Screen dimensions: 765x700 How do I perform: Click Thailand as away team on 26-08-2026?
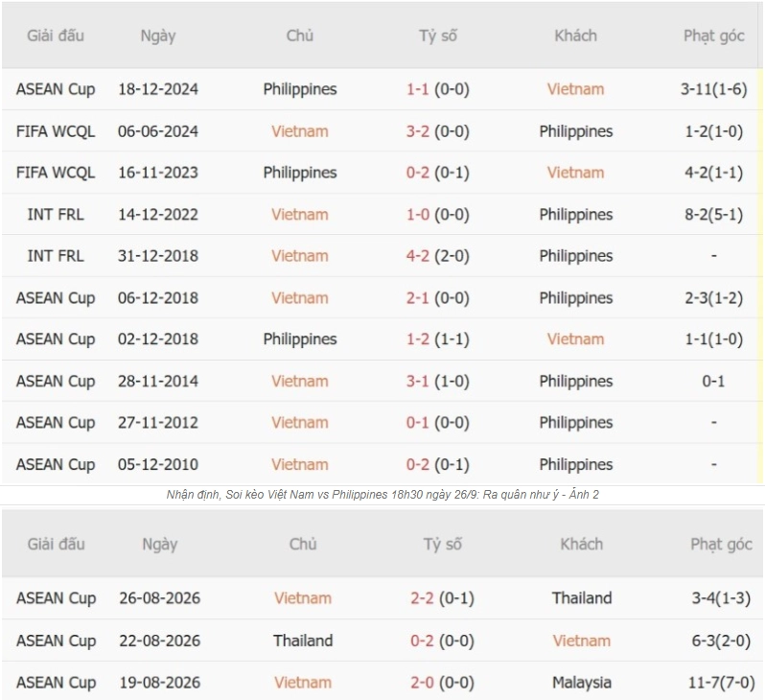point(582,598)
